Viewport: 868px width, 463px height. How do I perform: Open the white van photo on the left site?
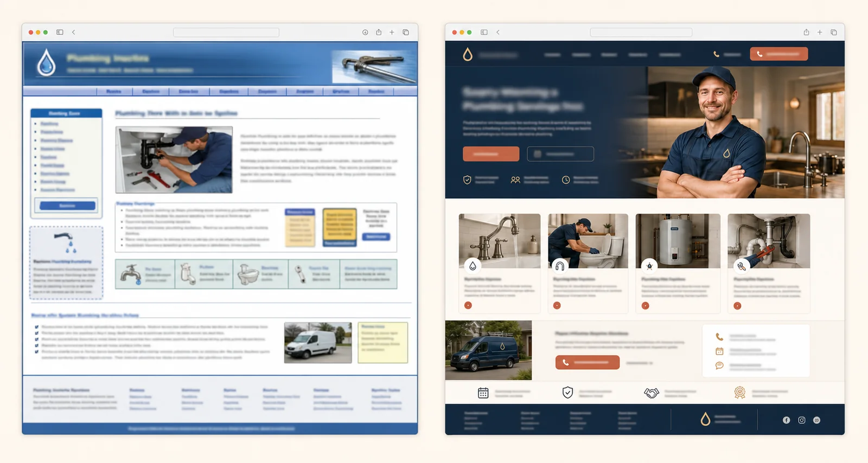[x=318, y=343]
